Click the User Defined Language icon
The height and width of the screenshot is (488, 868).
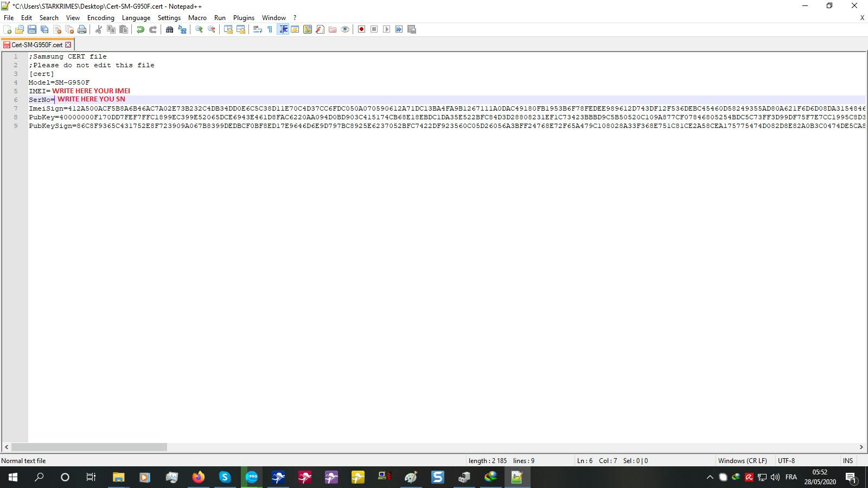click(x=295, y=29)
